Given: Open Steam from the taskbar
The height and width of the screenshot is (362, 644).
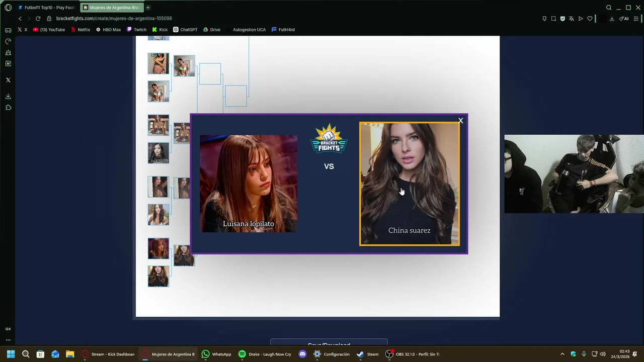Looking at the screenshot, I should tap(367, 354).
